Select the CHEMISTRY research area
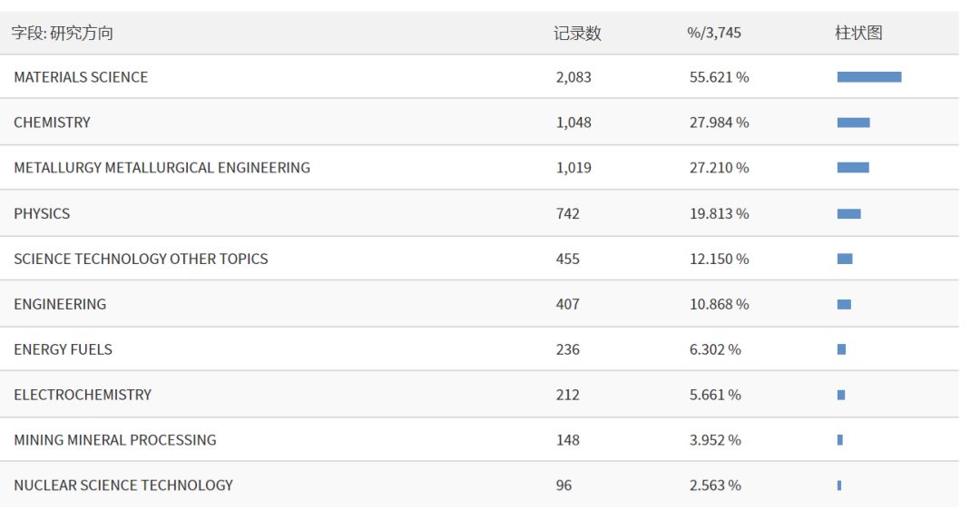 tap(52, 123)
